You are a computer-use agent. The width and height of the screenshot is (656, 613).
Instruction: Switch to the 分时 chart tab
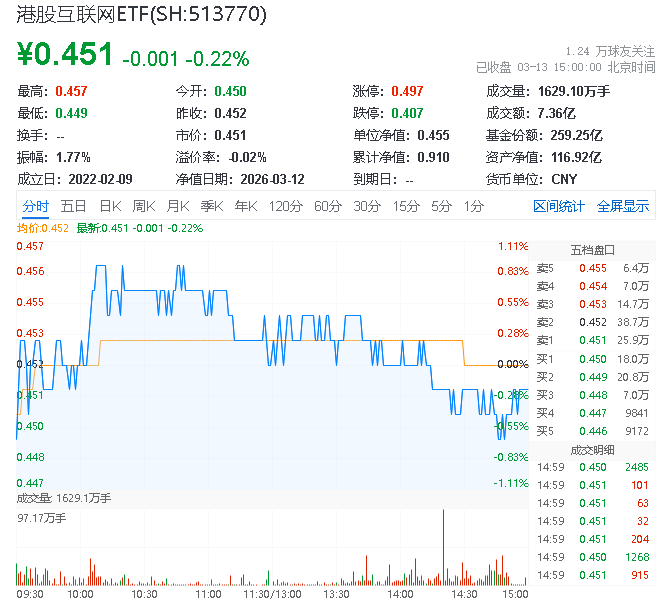pos(35,206)
